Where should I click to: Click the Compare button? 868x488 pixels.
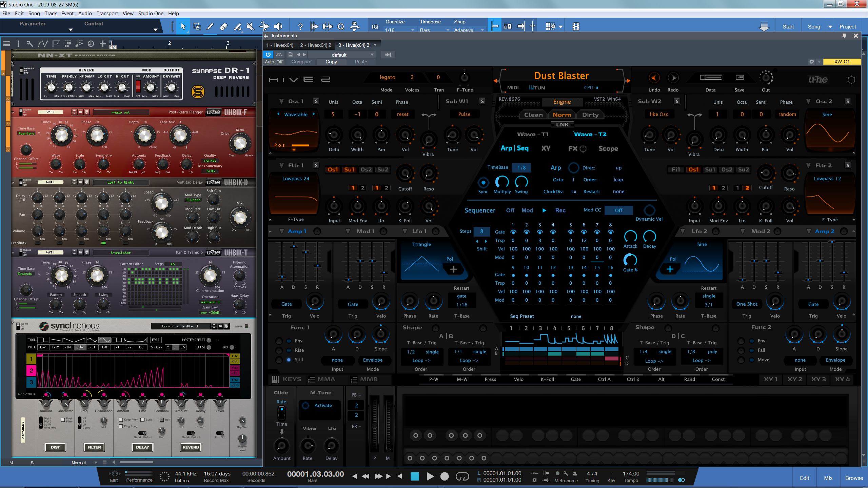(x=301, y=62)
